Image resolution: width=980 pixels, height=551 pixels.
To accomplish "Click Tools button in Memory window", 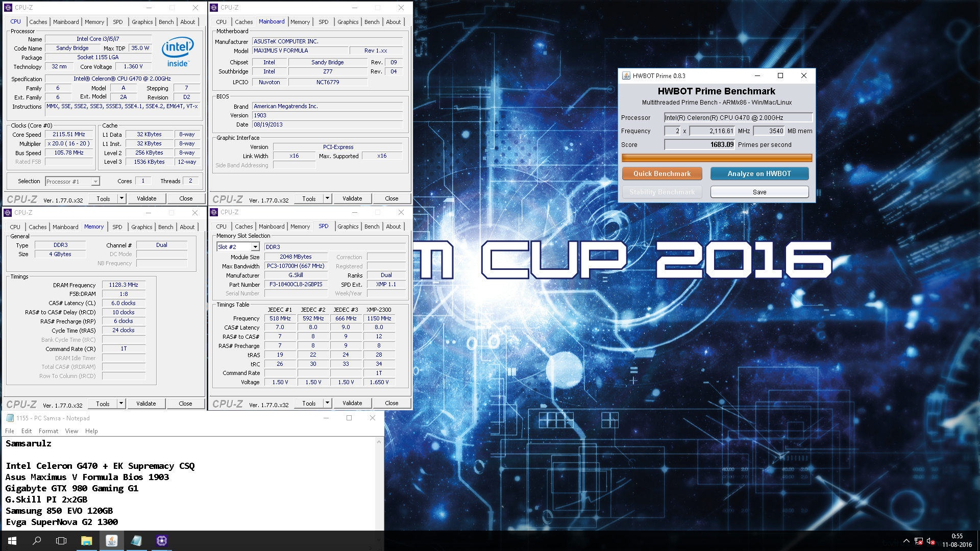I will click(103, 404).
